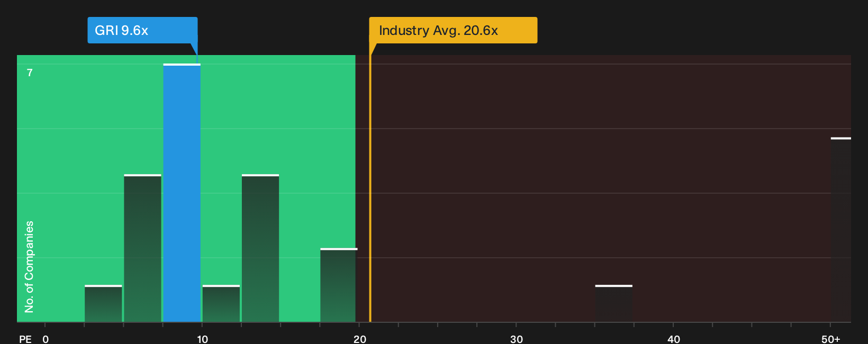Click the '20' x-axis tick label
This screenshot has width=868, height=344.
click(360, 339)
